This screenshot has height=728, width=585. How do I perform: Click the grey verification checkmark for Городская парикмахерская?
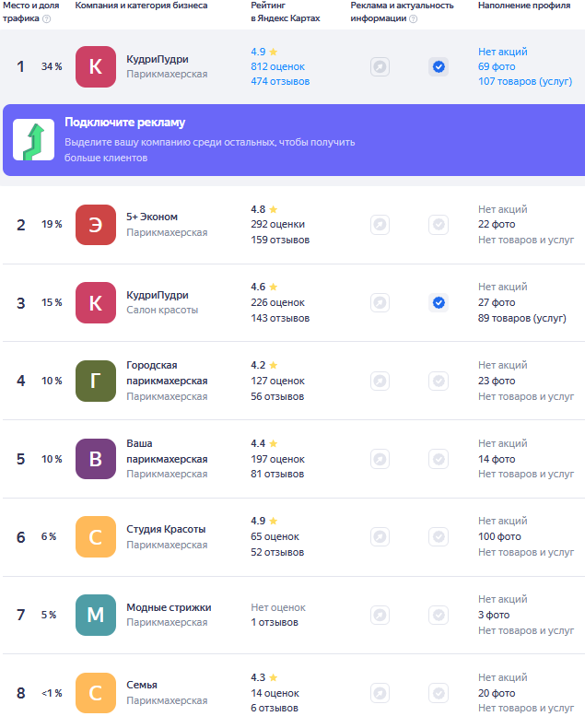[x=439, y=381]
